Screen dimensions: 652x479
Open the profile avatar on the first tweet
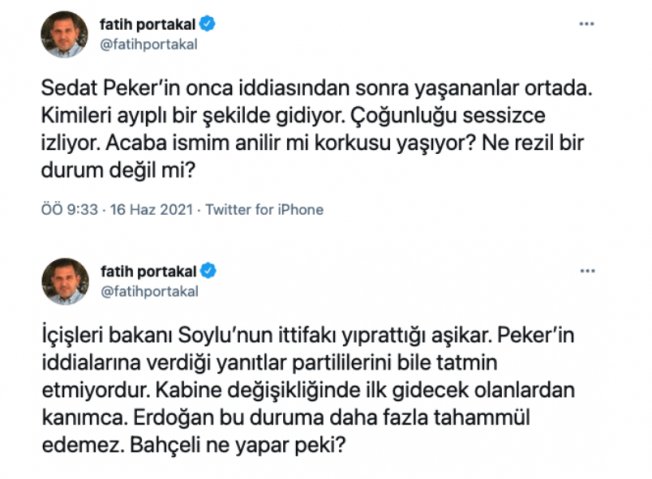click(x=64, y=34)
